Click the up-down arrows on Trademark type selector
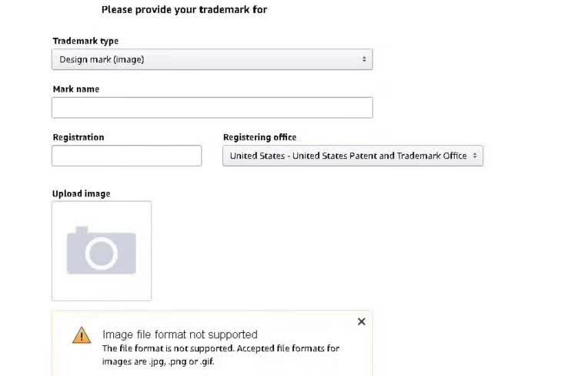The image size is (588, 376). 364,59
